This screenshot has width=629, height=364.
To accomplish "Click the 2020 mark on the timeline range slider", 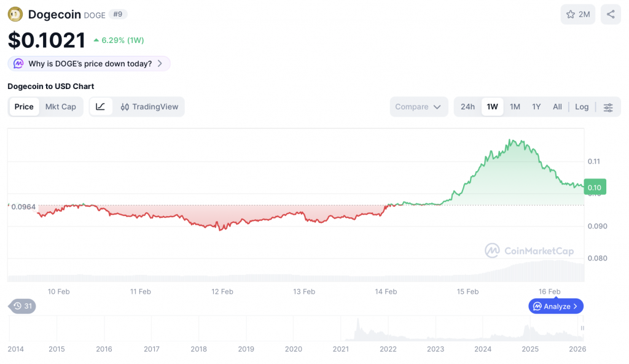I will (x=293, y=349).
